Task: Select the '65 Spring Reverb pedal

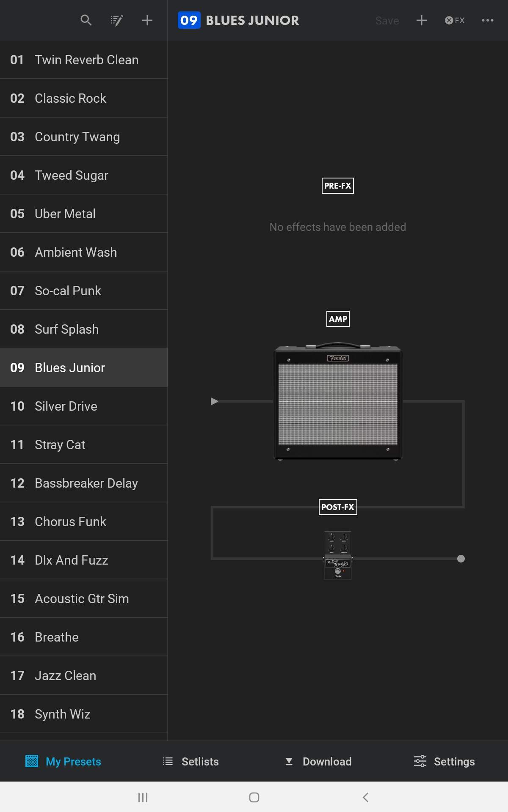Action: [x=338, y=555]
